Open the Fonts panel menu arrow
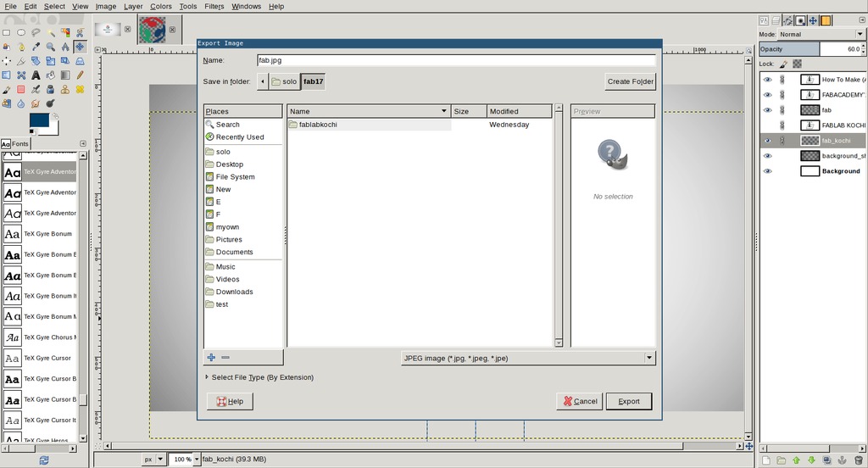 coord(83,143)
